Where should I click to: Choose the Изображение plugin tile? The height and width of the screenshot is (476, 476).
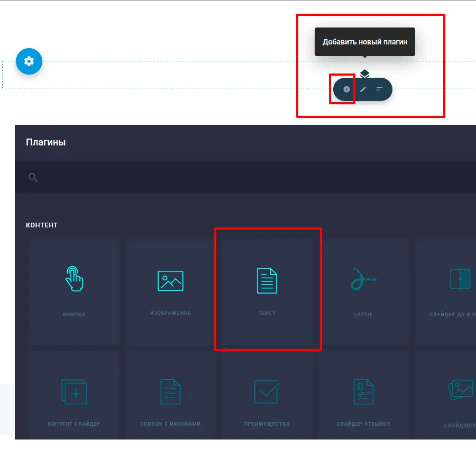click(x=170, y=292)
